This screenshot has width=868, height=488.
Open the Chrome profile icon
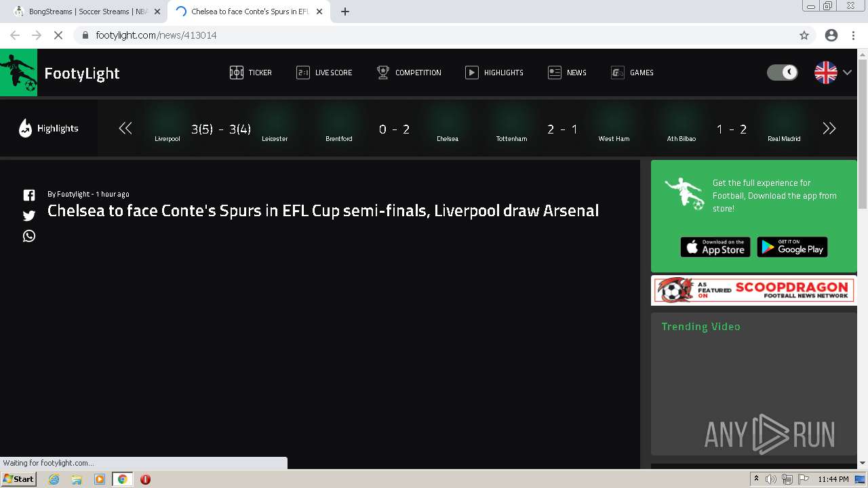pos(831,35)
